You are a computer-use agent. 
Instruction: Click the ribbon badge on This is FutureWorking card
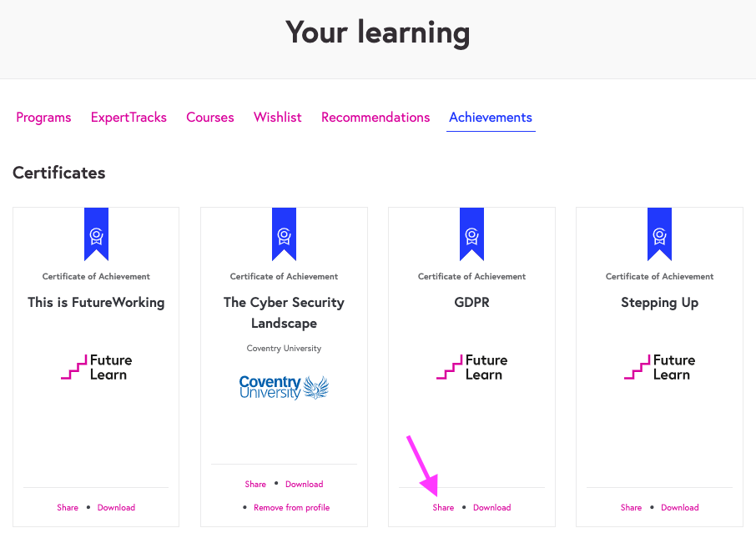(96, 234)
